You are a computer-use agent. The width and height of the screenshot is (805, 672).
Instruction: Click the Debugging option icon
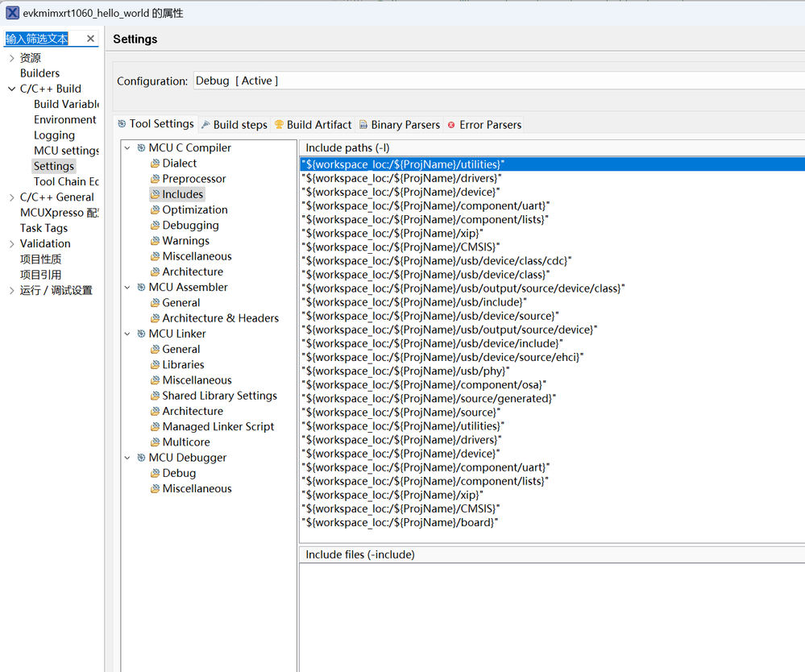click(155, 226)
